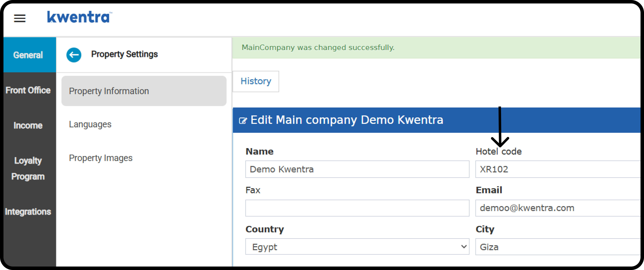Select the General sidebar section
Viewport: 644px width, 270px height.
click(28, 55)
